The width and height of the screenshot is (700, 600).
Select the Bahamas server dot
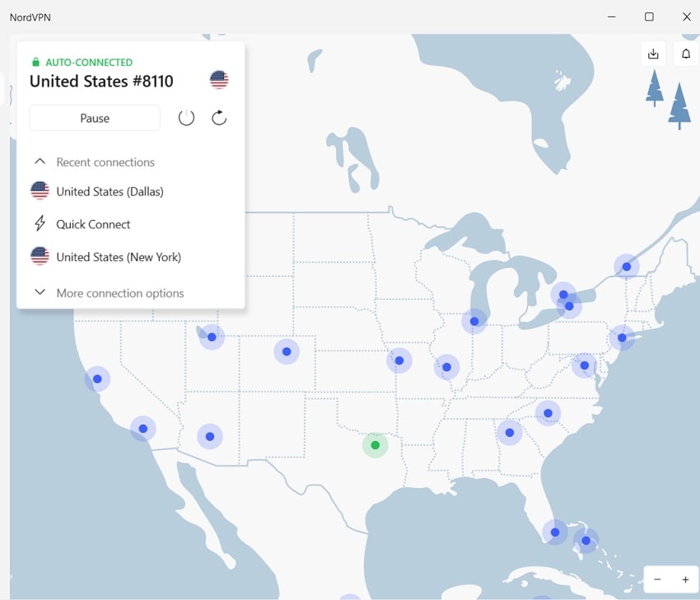click(586, 541)
